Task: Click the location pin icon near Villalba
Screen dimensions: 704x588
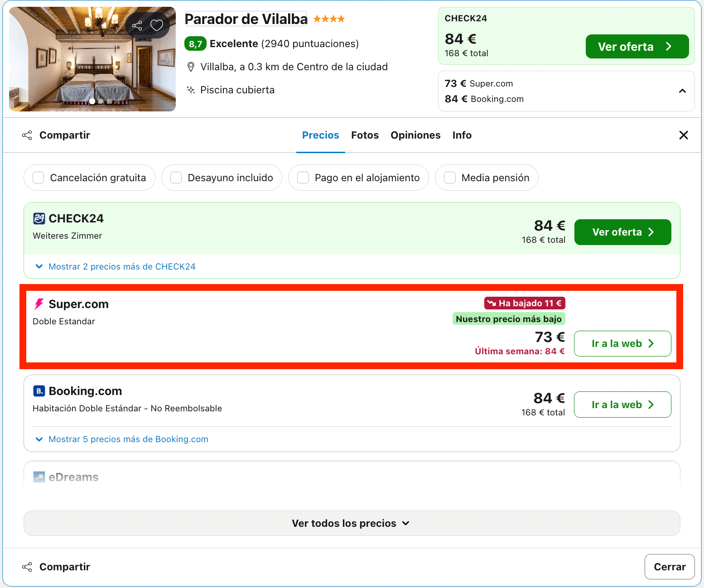Action: pyautogui.click(x=191, y=67)
